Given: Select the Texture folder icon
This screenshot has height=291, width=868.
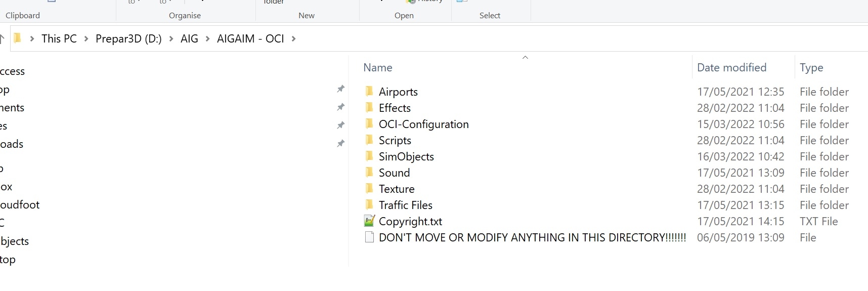Looking at the screenshot, I should click(369, 189).
